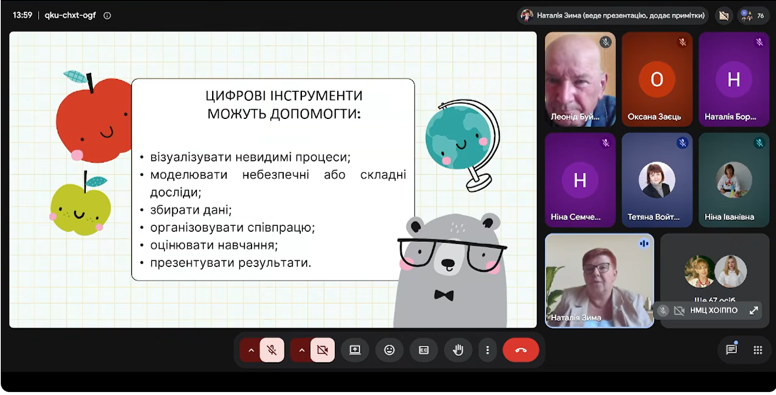This screenshot has width=776, height=395.
Task: Toggle the camera effects icon in top bar
Action: [x=724, y=16]
